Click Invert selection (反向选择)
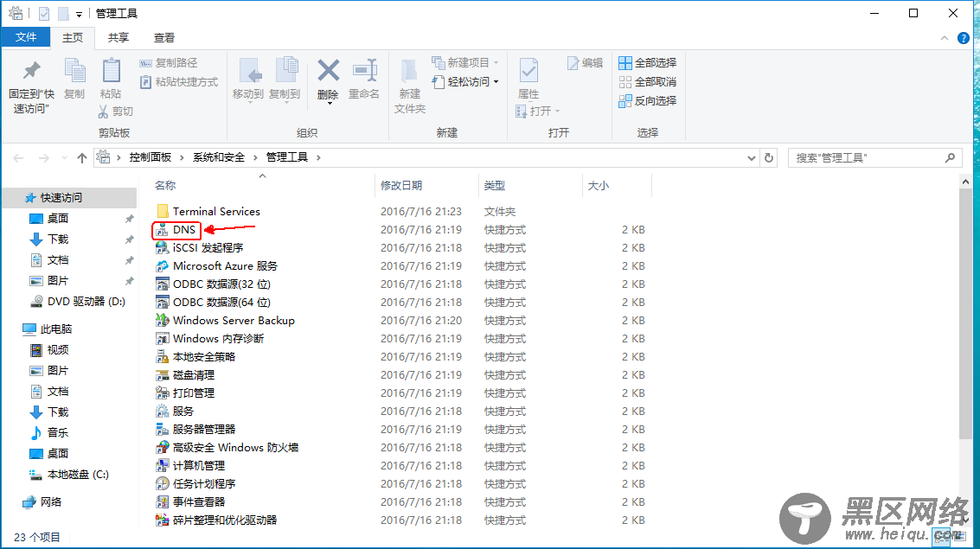980x549 pixels. 648,100
